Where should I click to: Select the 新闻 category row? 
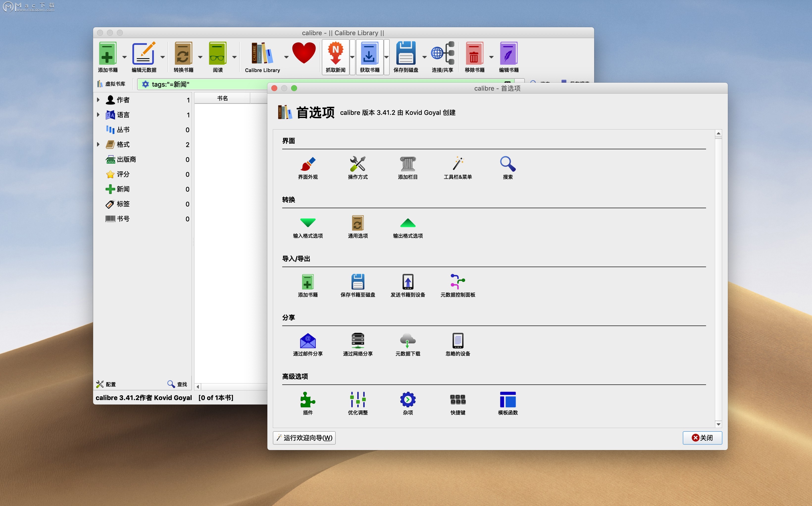pos(143,189)
